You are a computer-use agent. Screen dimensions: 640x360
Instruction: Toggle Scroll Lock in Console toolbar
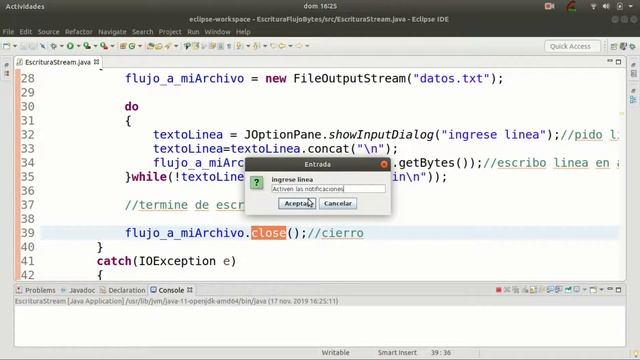(x=532, y=290)
